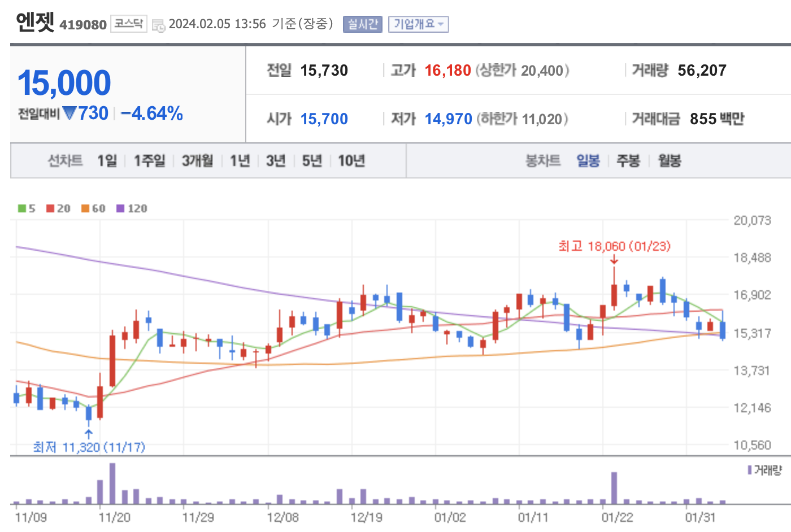Click the down triangle beside 730
This screenshot has height=532, width=791.
pyautogui.click(x=69, y=113)
